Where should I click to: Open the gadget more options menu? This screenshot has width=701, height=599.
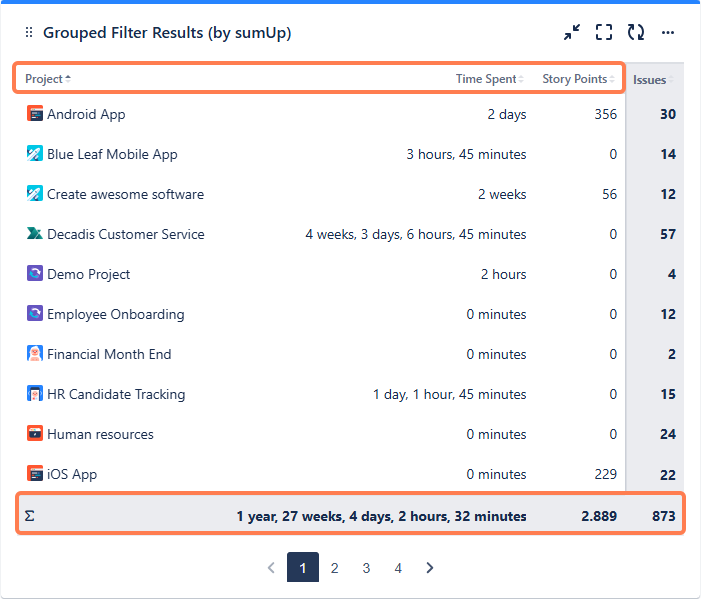pyautogui.click(x=668, y=33)
